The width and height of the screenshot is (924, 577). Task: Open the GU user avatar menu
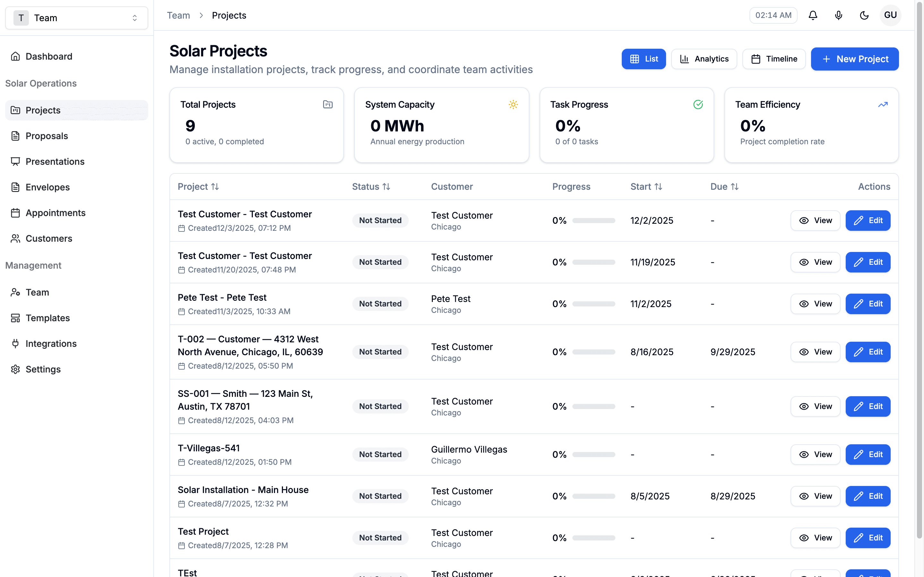click(x=890, y=15)
